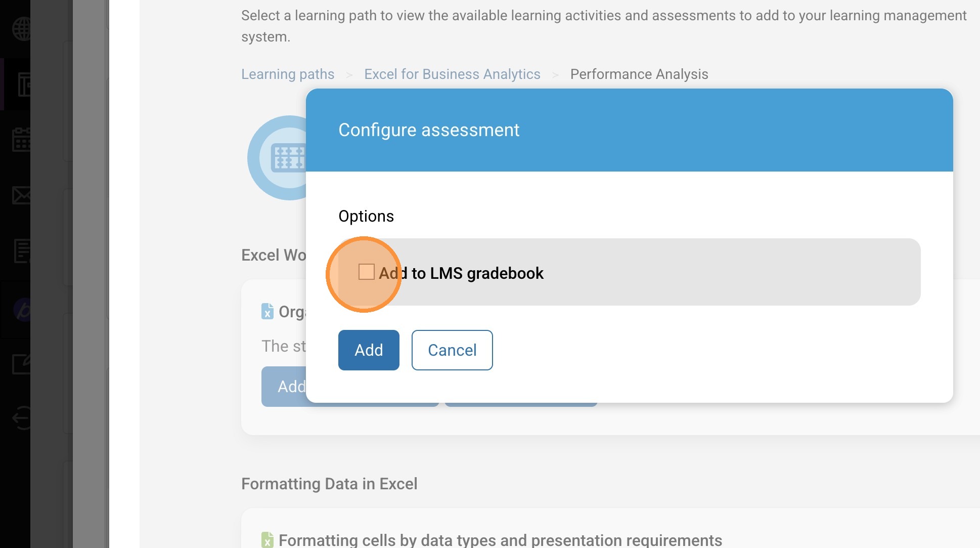
Task: Click the Excel file icon beside the Org activity
Action: (x=267, y=312)
